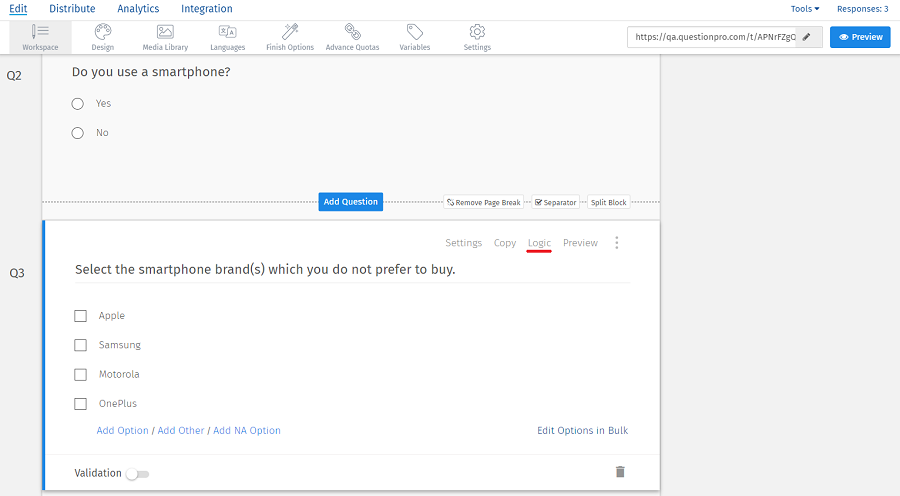This screenshot has height=496, width=900.
Task: Click the Add Option link
Action: [122, 431]
